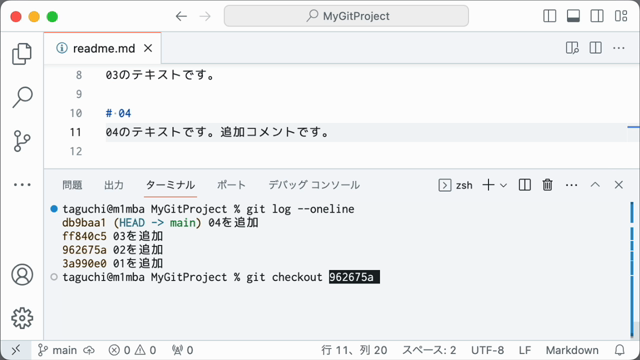The width and height of the screenshot is (640, 360).
Task: Switch to the ポート panel tab
Action: click(231, 185)
